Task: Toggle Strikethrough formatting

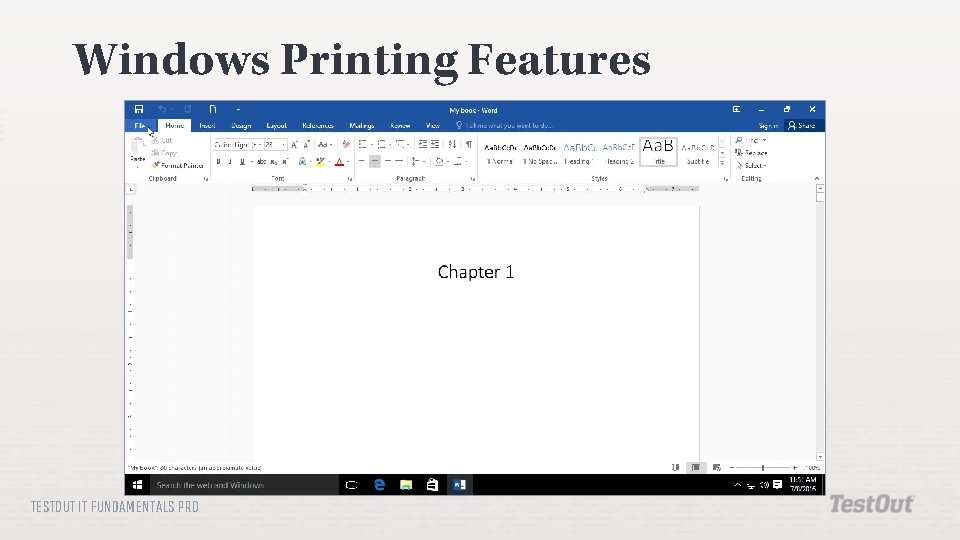Action: [261, 162]
